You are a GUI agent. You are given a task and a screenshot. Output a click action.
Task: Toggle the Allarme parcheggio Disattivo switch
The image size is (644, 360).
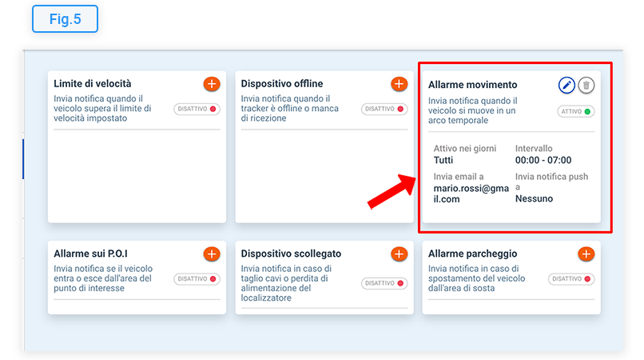[x=571, y=279]
